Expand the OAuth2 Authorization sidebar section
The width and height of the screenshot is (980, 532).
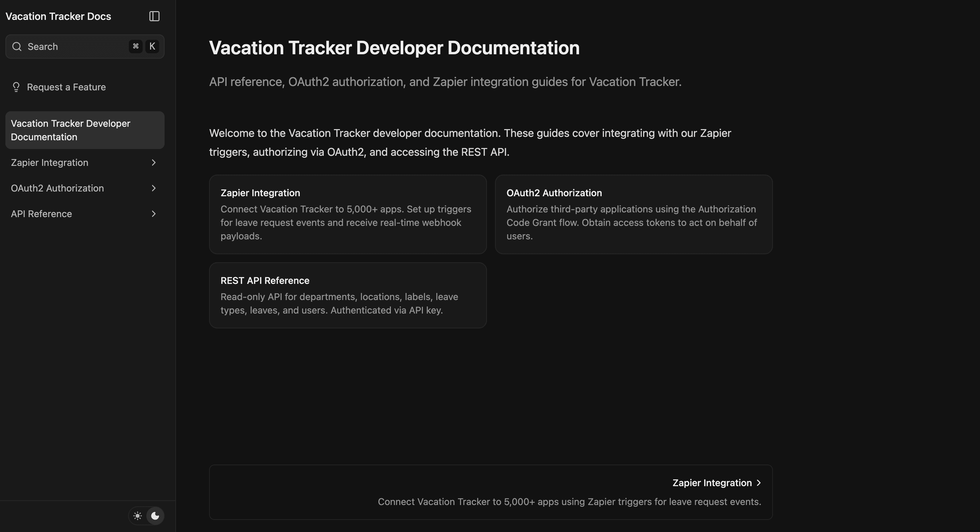(x=153, y=188)
